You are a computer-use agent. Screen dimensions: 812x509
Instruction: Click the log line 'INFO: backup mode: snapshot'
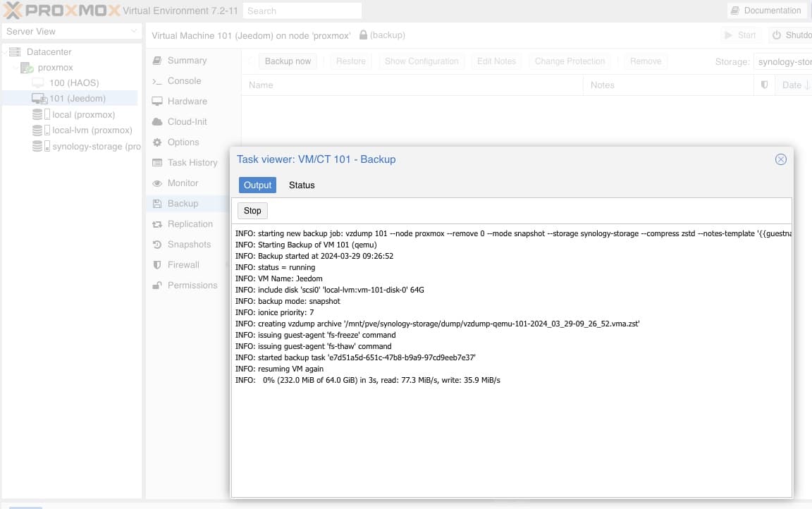point(288,301)
